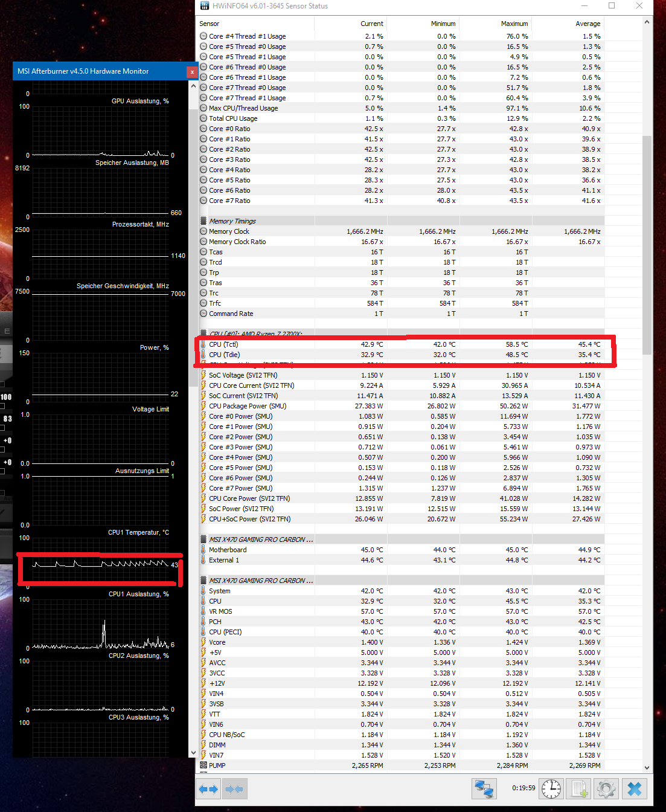Viewport: 666px width, 812px height.
Task: Click HWiNFO scrollbar down arrow
Action: click(647, 768)
